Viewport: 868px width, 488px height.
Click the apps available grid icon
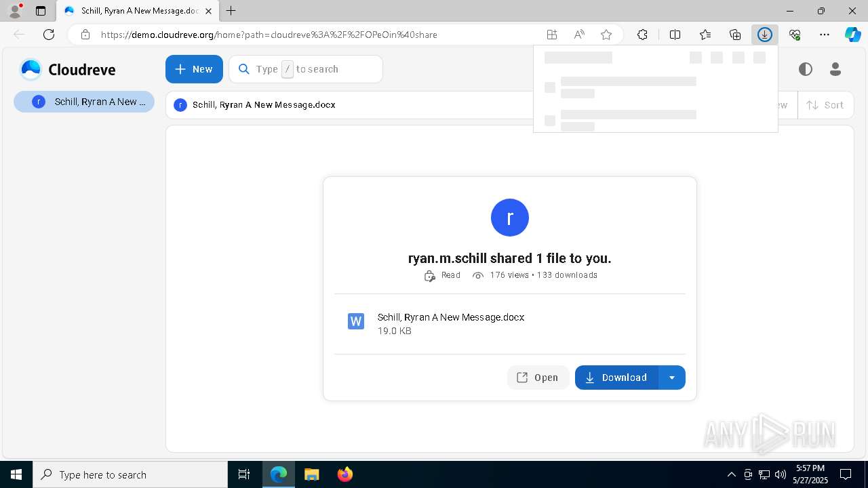click(552, 35)
